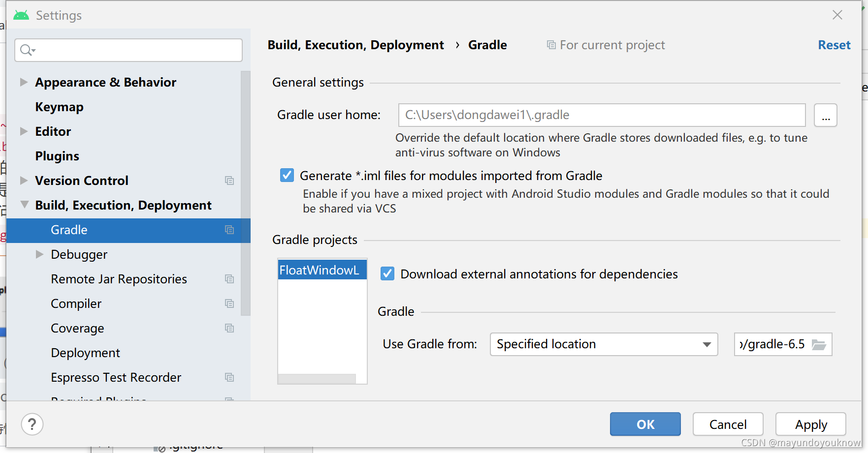Click the Debugger tree item
The width and height of the screenshot is (868, 453).
[79, 254]
